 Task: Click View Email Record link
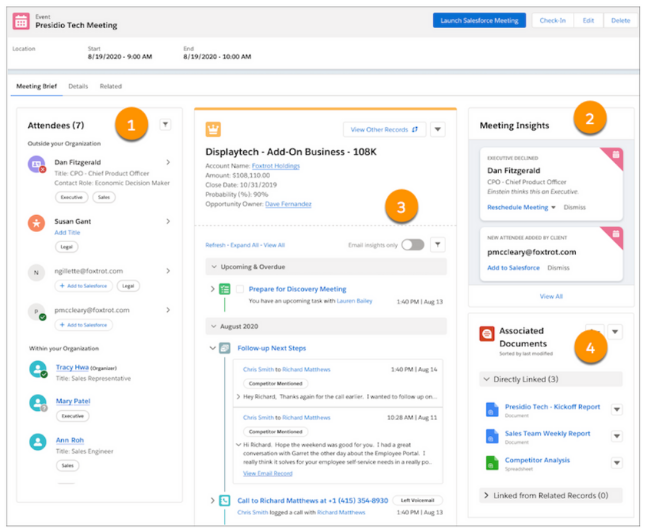point(267,474)
